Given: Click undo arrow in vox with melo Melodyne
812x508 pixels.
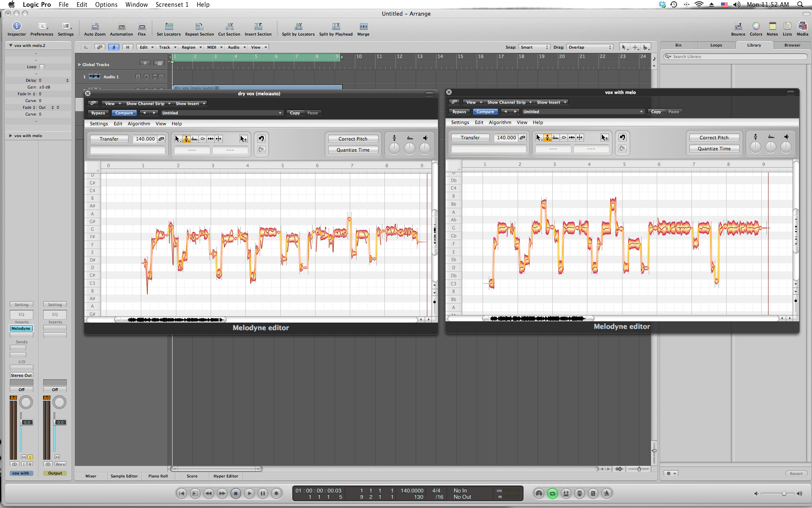Looking at the screenshot, I should pyautogui.click(x=623, y=138).
